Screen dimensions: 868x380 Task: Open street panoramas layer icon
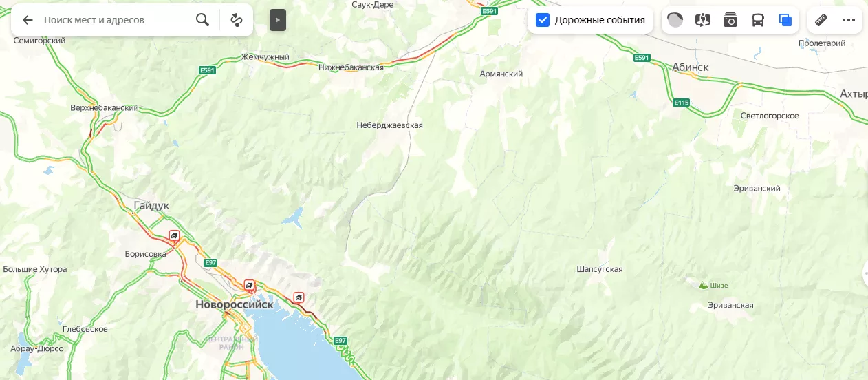pos(703,20)
